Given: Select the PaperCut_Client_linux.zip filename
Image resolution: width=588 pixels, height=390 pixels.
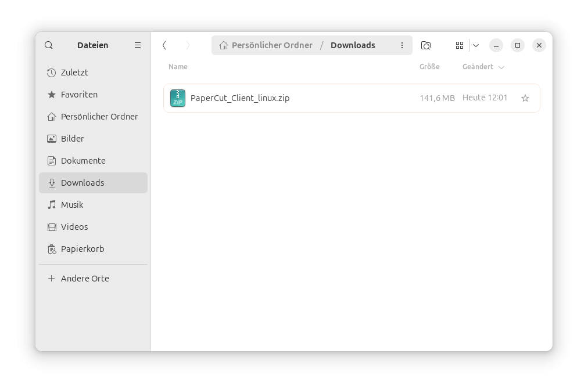Looking at the screenshot, I should (x=240, y=98).
